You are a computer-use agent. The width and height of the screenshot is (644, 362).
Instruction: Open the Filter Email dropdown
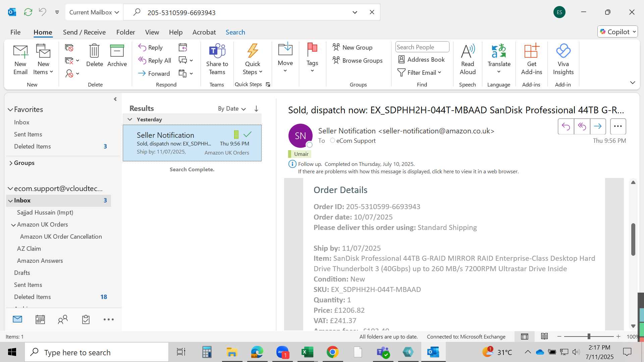click(420, 73)
